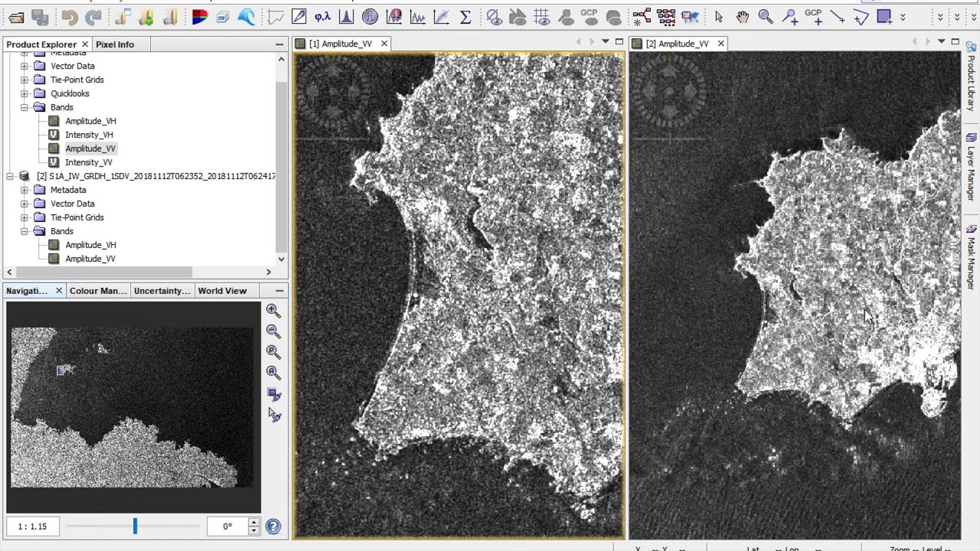Activate the [2] Amplitude_VV image tab
This screenshot has height=551, width=980.
[x=677, y=44]
